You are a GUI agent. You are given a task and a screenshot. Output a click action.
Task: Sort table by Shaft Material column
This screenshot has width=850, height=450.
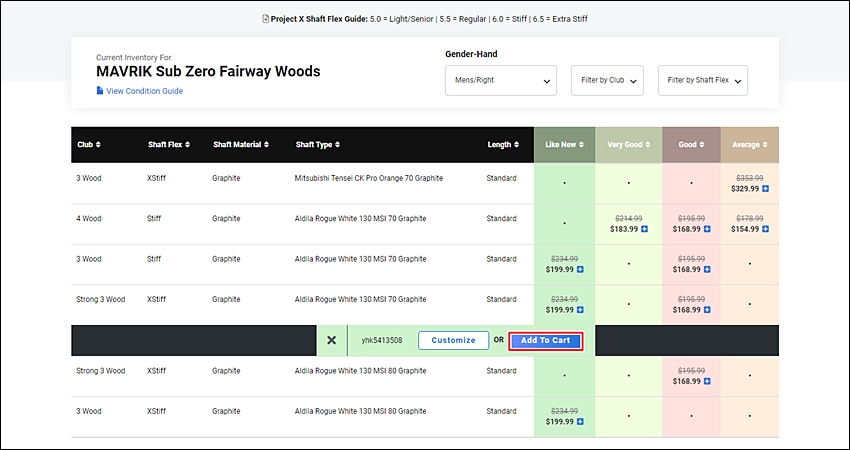(241, 145)
